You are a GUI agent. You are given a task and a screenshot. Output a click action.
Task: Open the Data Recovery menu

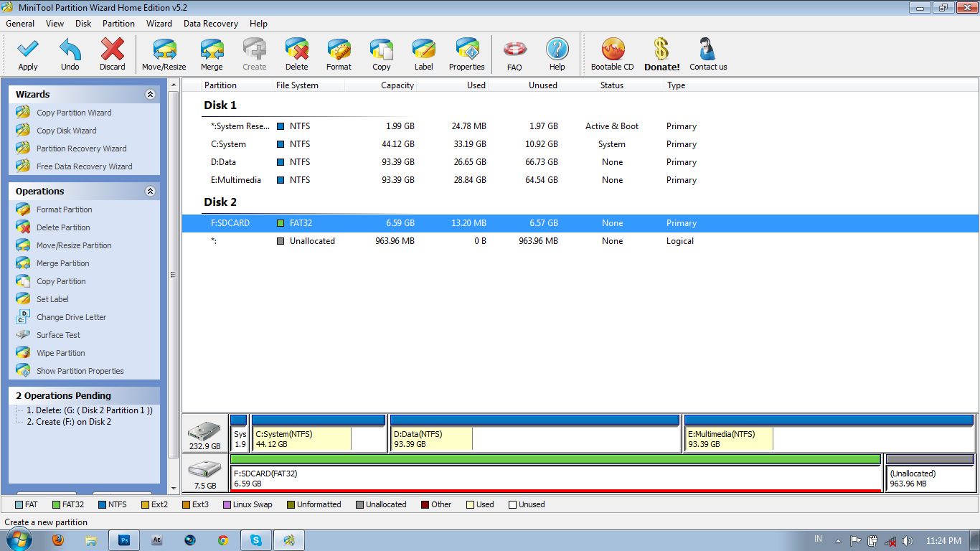(x=211, y=24)
